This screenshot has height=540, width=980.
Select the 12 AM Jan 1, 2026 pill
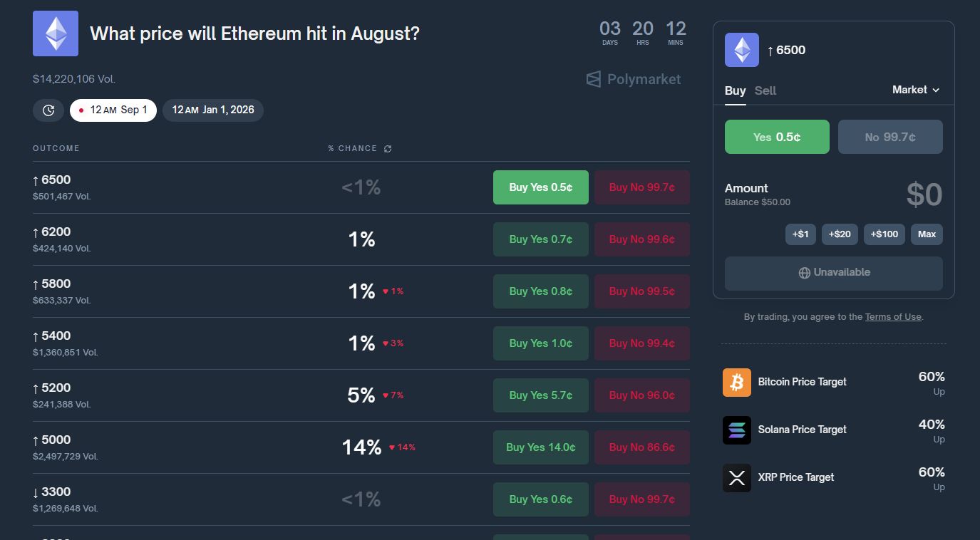pyautogui.click(x=213, y=110)
